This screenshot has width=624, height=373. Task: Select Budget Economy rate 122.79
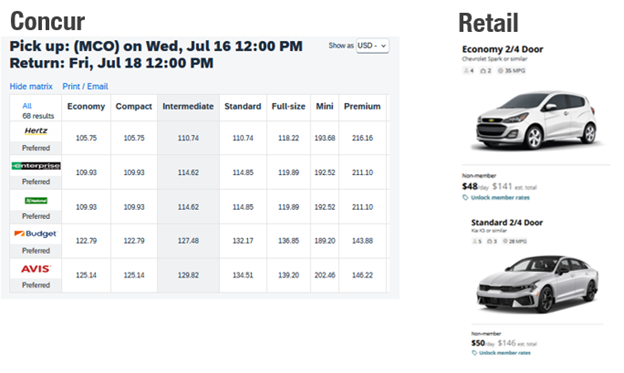[86, 241]
